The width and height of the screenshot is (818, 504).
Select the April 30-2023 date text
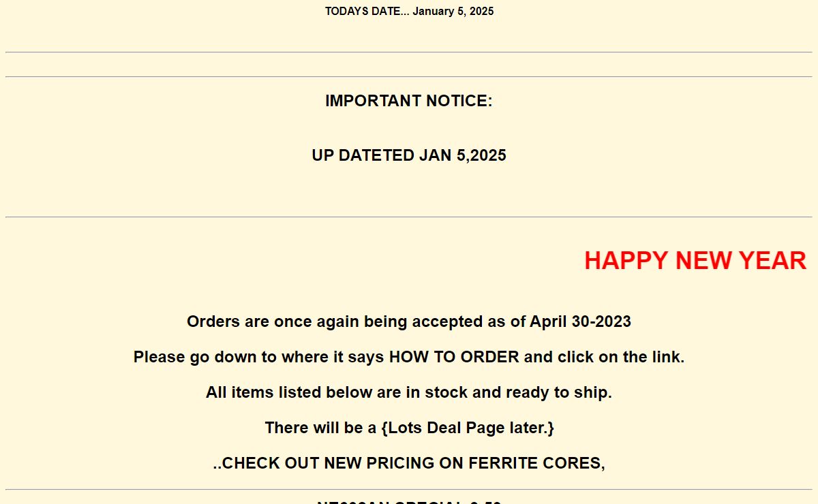click(580, 321)
